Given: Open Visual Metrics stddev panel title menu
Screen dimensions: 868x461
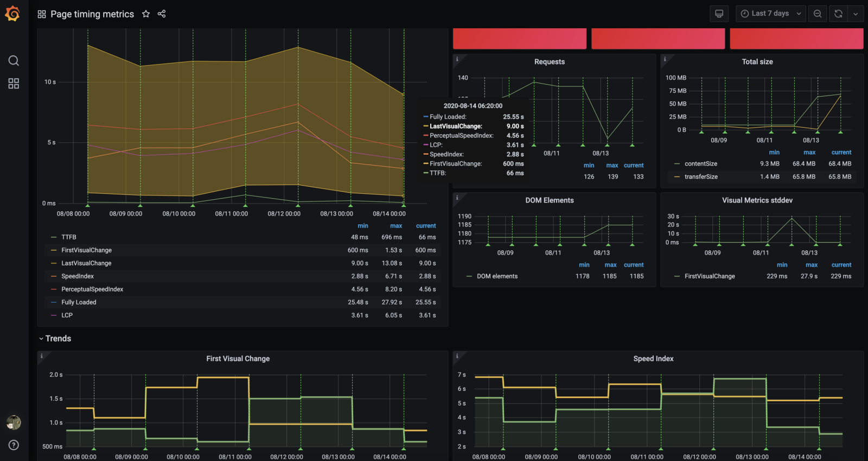Looking at the screenshot, I should coord(757,200).
